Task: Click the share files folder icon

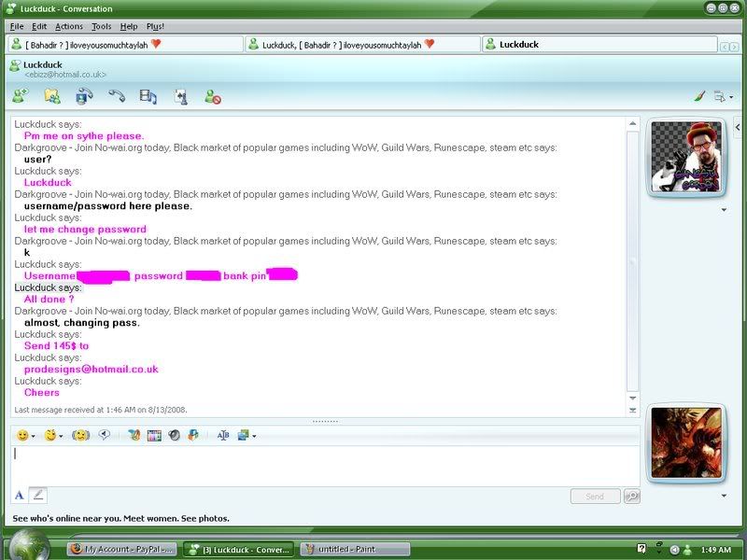Action: coord(52,96)
